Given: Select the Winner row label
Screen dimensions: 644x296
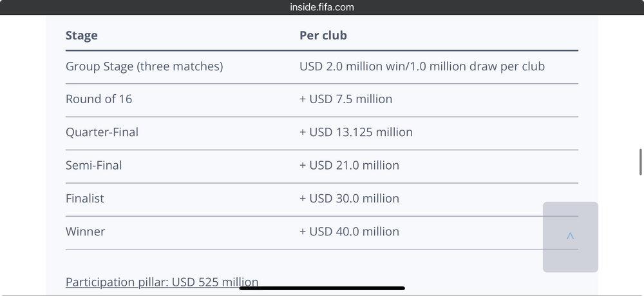Looking at the screenshot, I should click(85, 231).
